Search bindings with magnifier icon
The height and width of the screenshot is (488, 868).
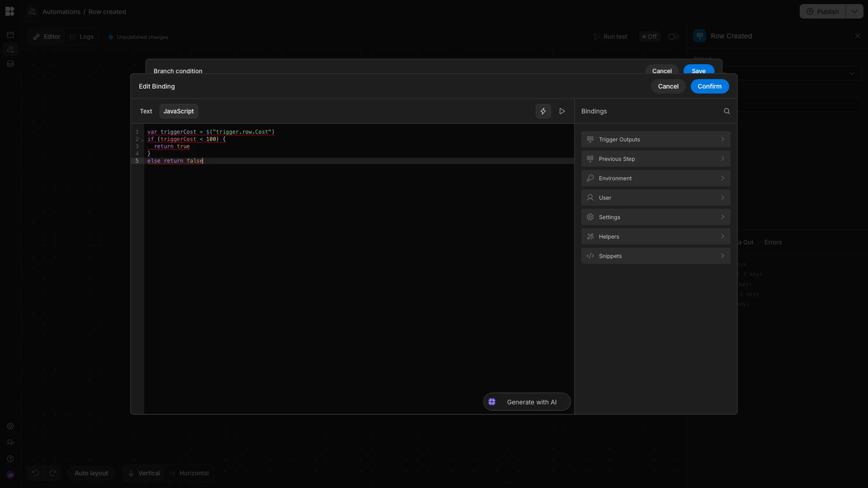pyautogui.click(x=726, y=111)
